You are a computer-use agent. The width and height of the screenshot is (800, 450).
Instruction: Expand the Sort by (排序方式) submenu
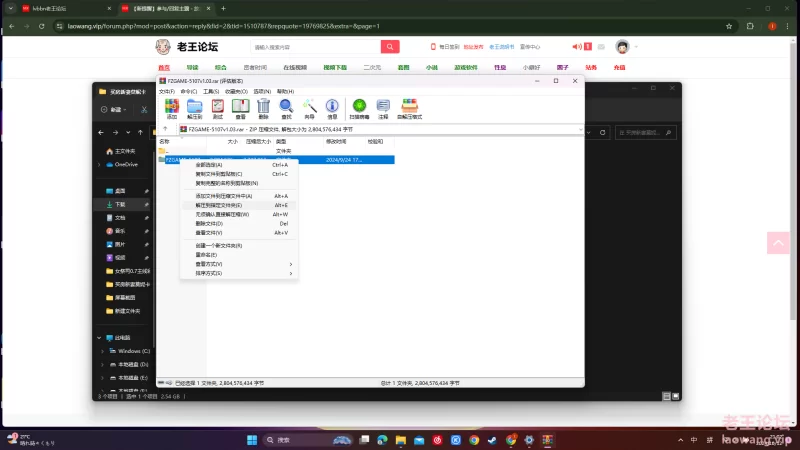[239, 273]
